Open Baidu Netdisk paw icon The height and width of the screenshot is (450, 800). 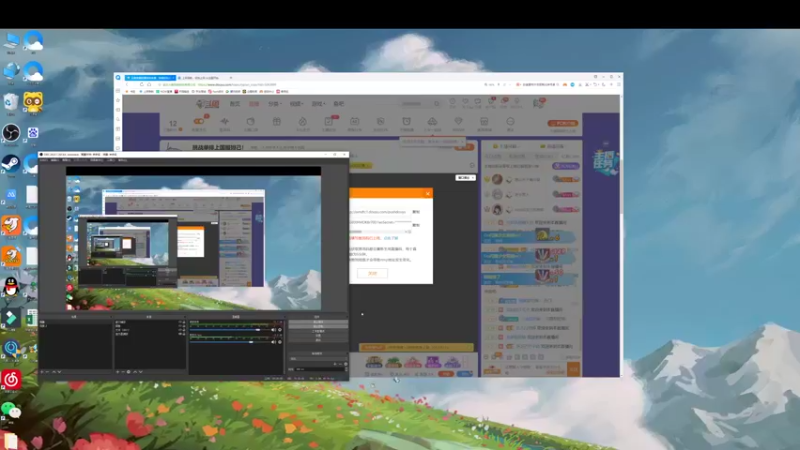(x=33, y=134)
